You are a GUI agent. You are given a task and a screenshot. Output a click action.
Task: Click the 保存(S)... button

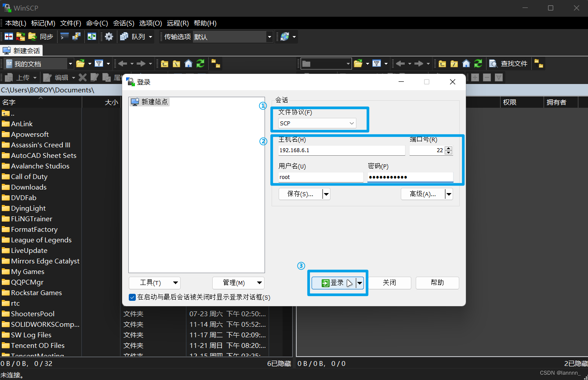pos(301,194)
